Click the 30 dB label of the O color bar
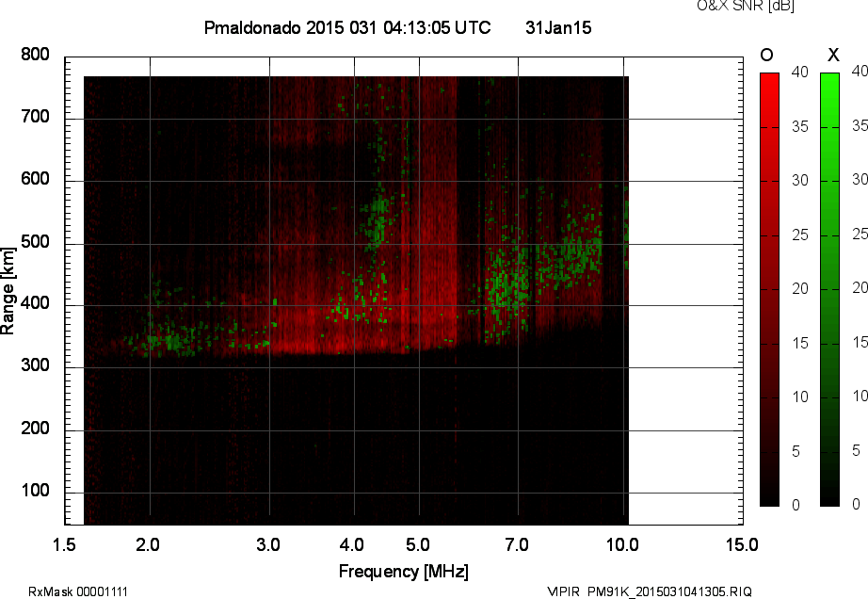 (800, 181)
